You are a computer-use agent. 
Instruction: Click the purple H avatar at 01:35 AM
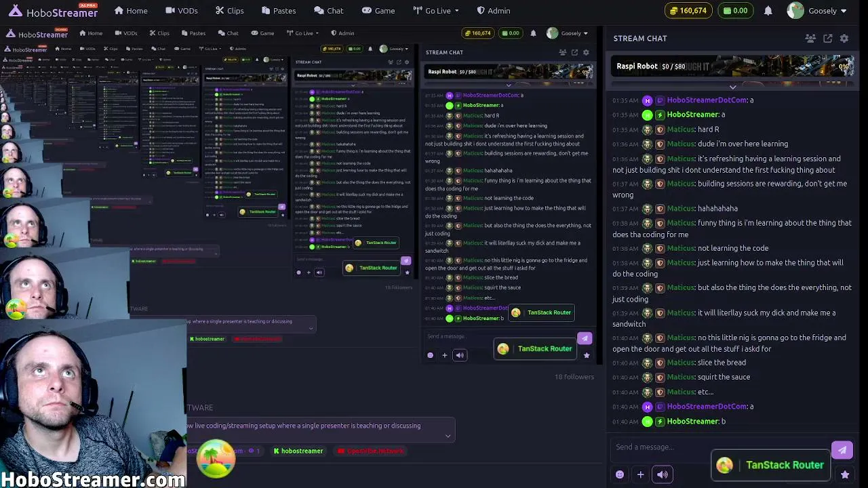(648, 100)
